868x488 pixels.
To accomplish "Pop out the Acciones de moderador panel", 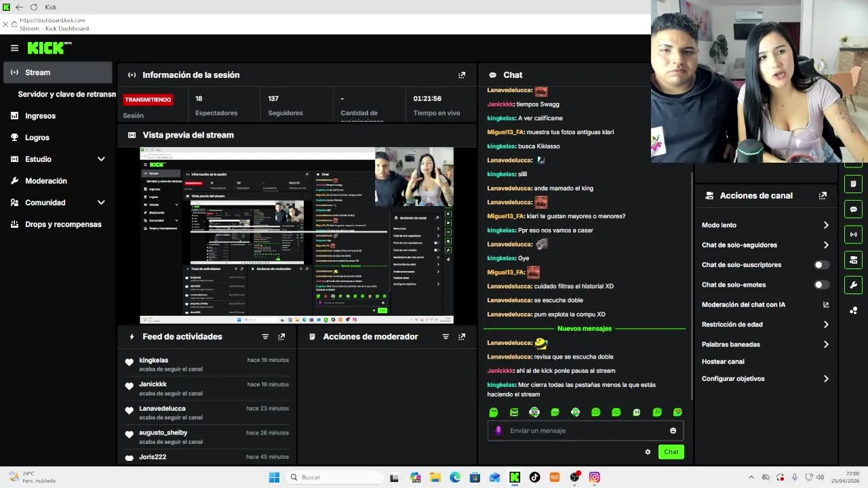I will tap(462, 337).
